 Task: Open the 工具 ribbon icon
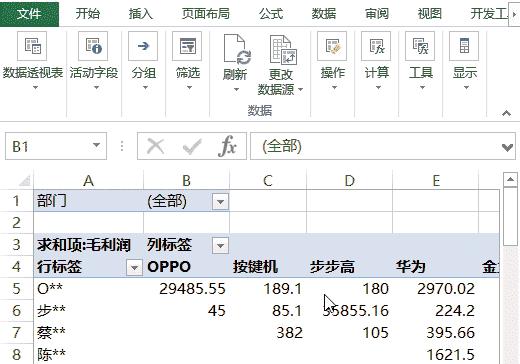(x=420, y=46)
